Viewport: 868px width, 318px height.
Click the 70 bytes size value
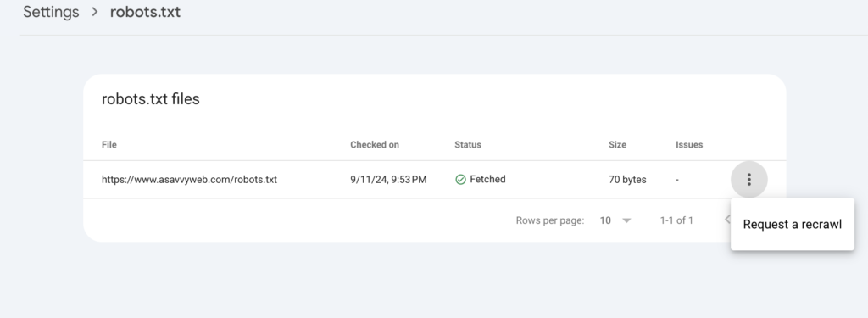pyautogui.click(x=628, y=180)
